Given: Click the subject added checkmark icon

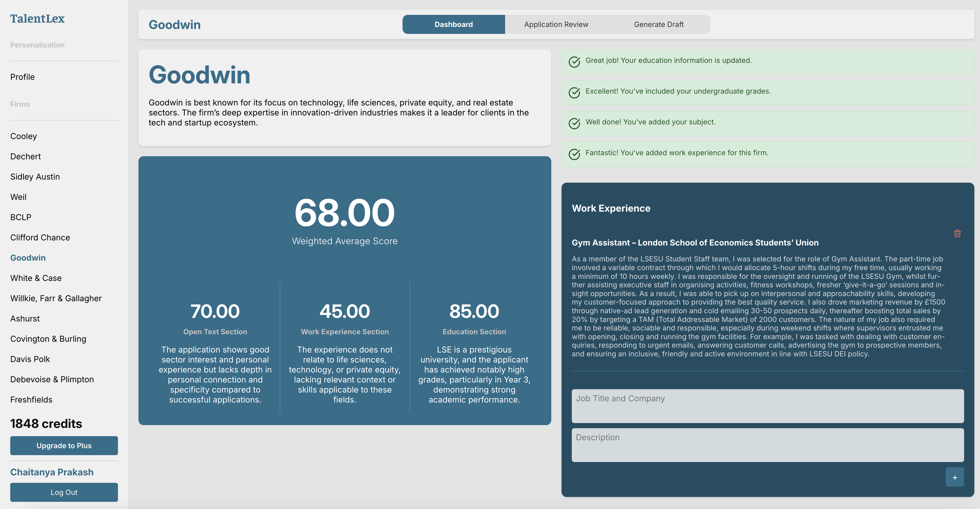Looking at the screenshot, I should click(574, 123).
